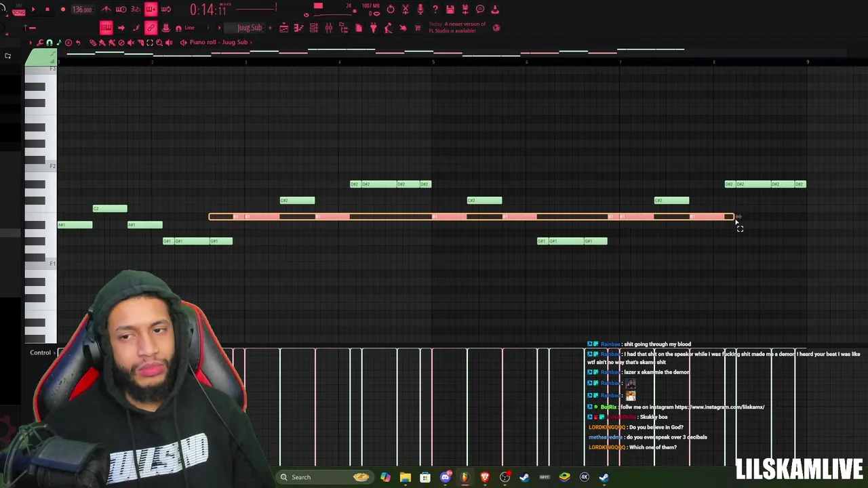This screenshot has height=488, width=868.
Task: Toggle PAT/SONG mode switch
Action: (x=18, y=9)
